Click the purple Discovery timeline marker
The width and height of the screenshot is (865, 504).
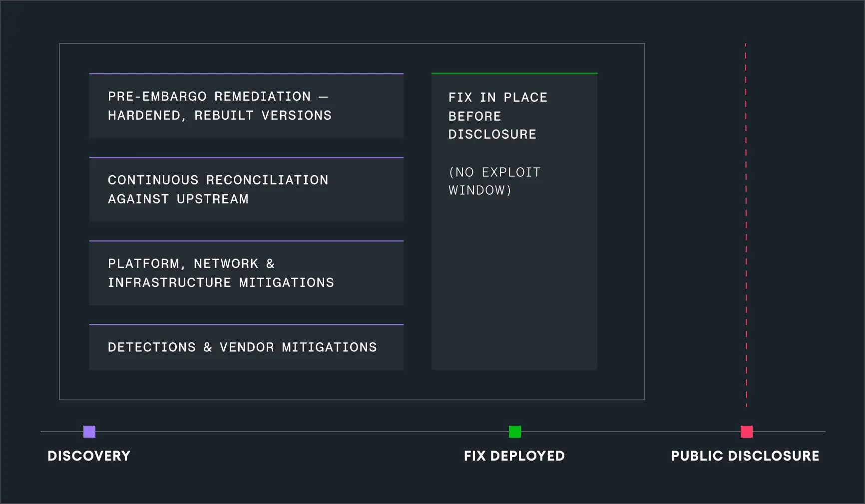point(89,432)
